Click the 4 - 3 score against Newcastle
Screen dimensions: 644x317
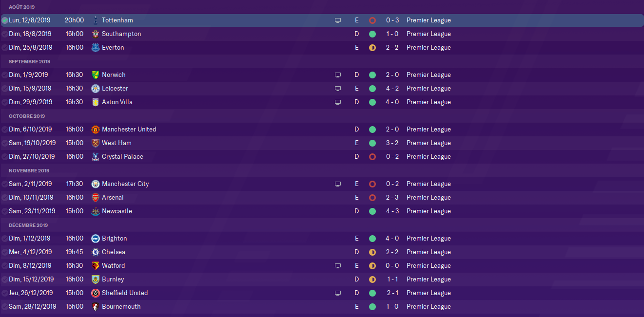tap(392, 211)
